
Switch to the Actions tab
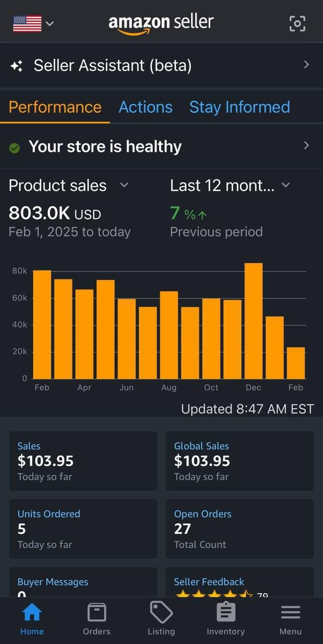(146, 107)
